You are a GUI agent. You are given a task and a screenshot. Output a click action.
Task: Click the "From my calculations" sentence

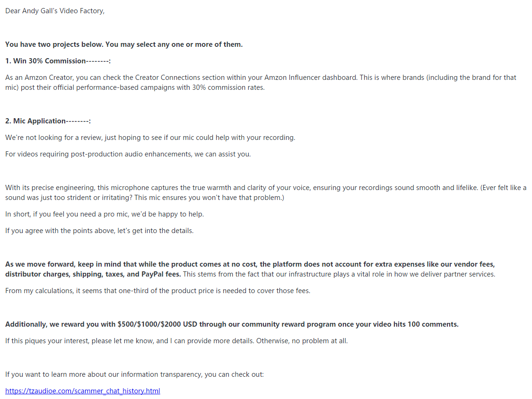(x=39, y=291)
